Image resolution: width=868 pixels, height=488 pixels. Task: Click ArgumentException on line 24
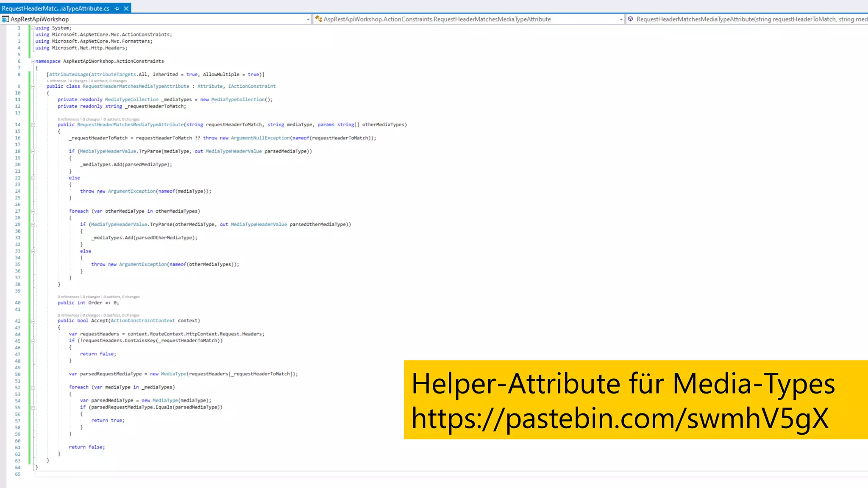[x=132, y=191]
